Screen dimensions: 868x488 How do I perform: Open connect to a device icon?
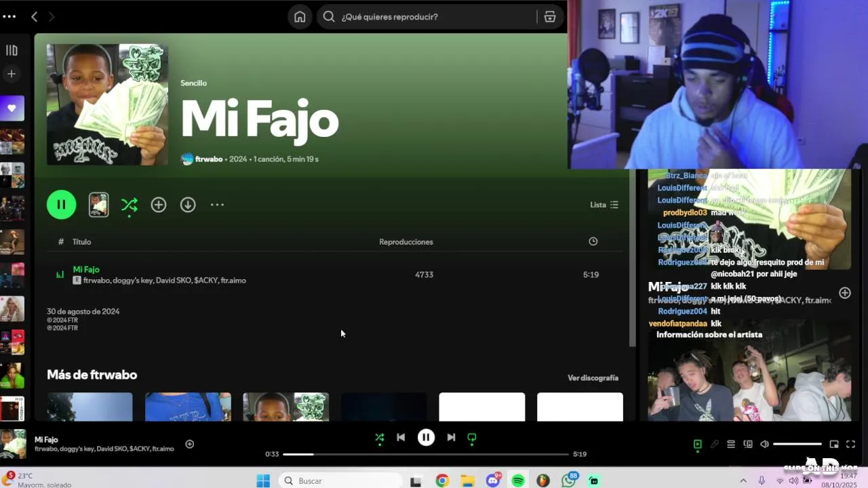pyautogui.click(x=748, y=444)
